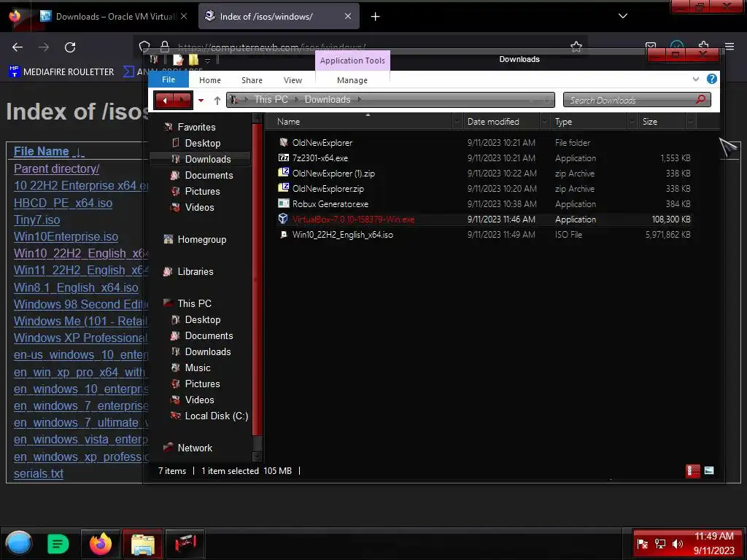Viewport: 747px width, 560px height.
Task: Go back in Firefox browser
Action: 18,47
